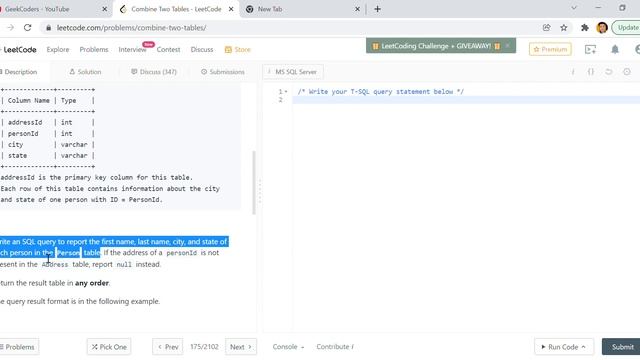Expand the Console panel

coord(288,347)
